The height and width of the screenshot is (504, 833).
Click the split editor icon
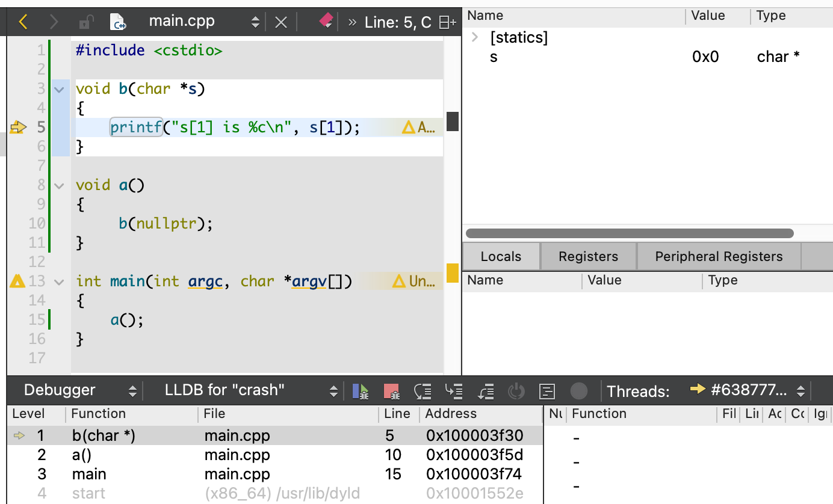coord(447,23)
